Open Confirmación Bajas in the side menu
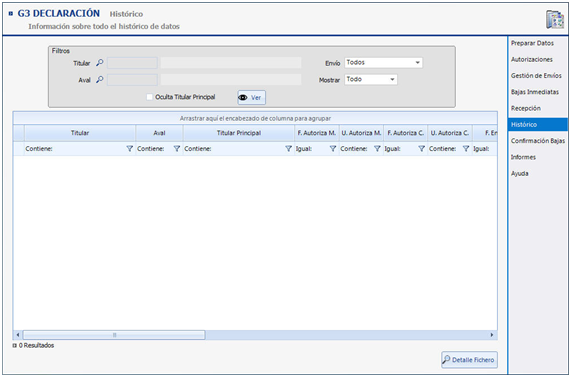571x377 pixels. 537,141
